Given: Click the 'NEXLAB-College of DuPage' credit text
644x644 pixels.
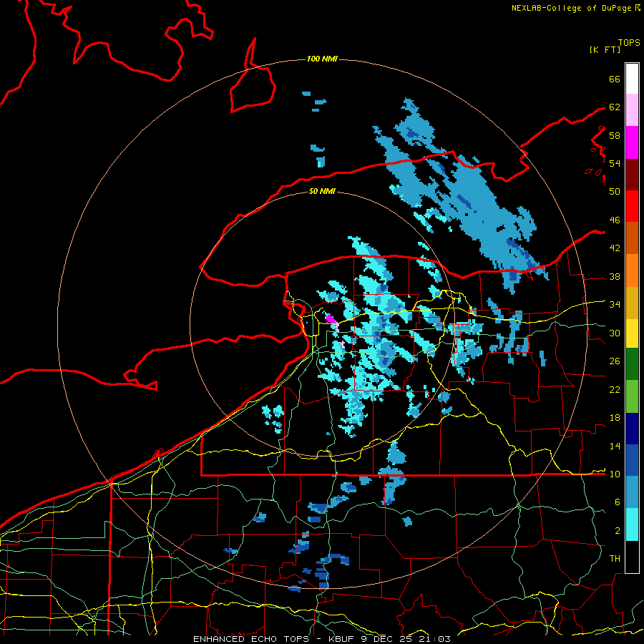Looking at the screenshot, I should (571, 8).
